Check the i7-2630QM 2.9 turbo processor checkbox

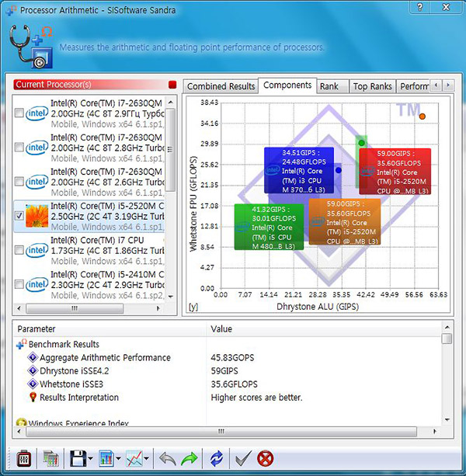click(x=19, y=113)
